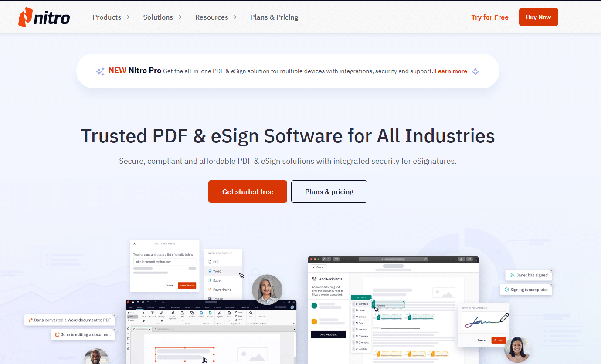Click the Signature field option
Viewport: 601px width, 364px height.
tap(362, 304)
